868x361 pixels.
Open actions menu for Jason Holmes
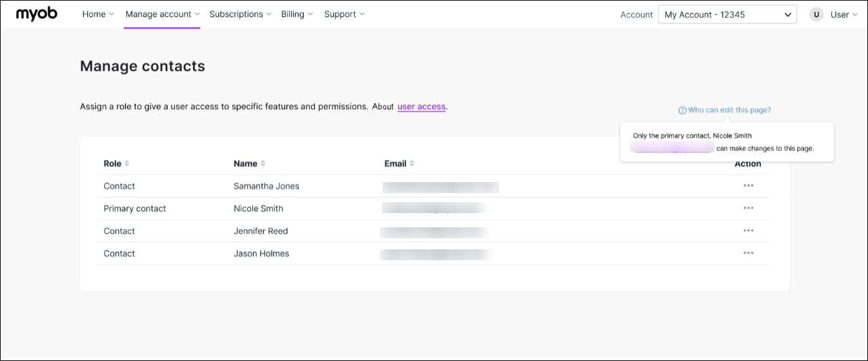coord(749,254)
